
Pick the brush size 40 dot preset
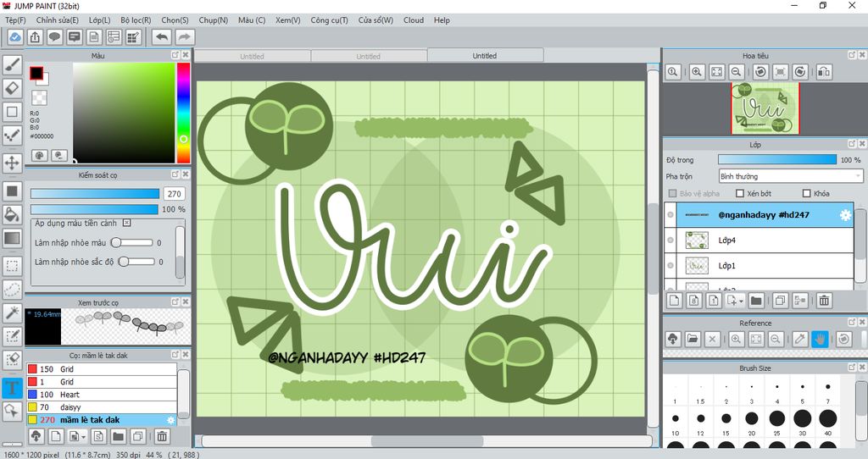click(827, 418)
